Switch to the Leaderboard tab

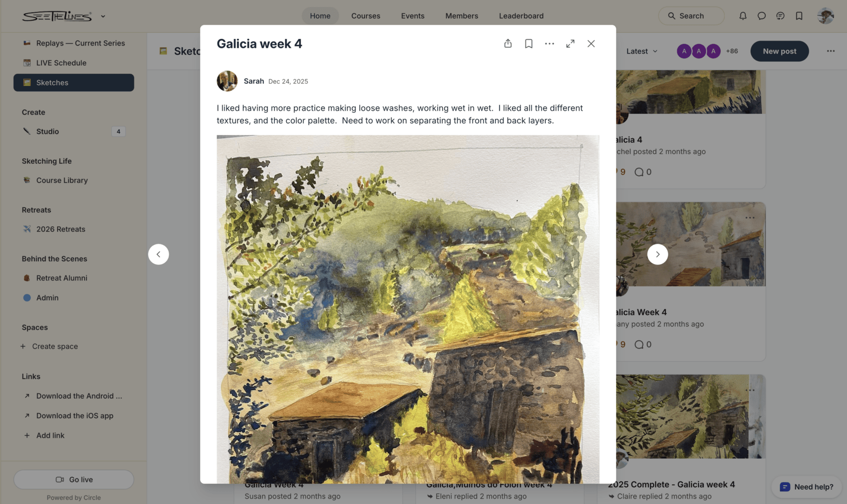pos(521,16)
